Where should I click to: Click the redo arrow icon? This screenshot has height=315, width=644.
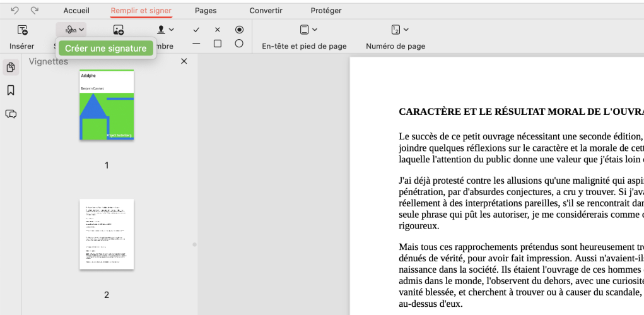[x=35, y=11]
